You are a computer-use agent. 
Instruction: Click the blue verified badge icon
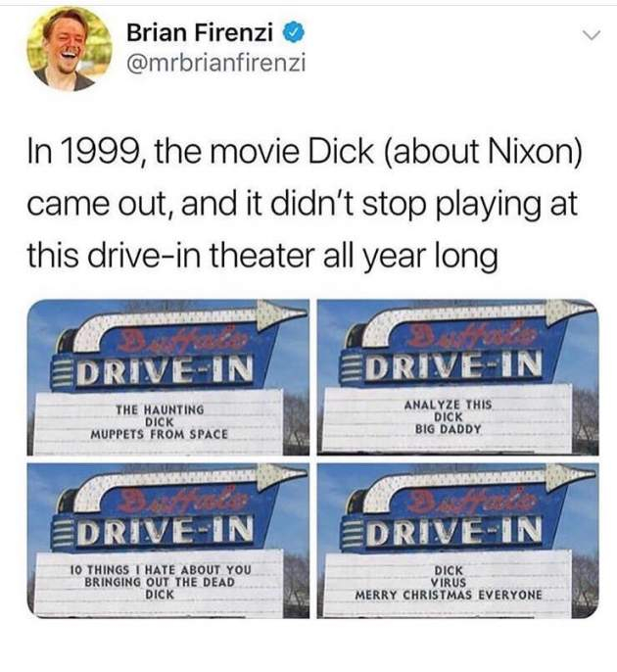click(294, 33)
